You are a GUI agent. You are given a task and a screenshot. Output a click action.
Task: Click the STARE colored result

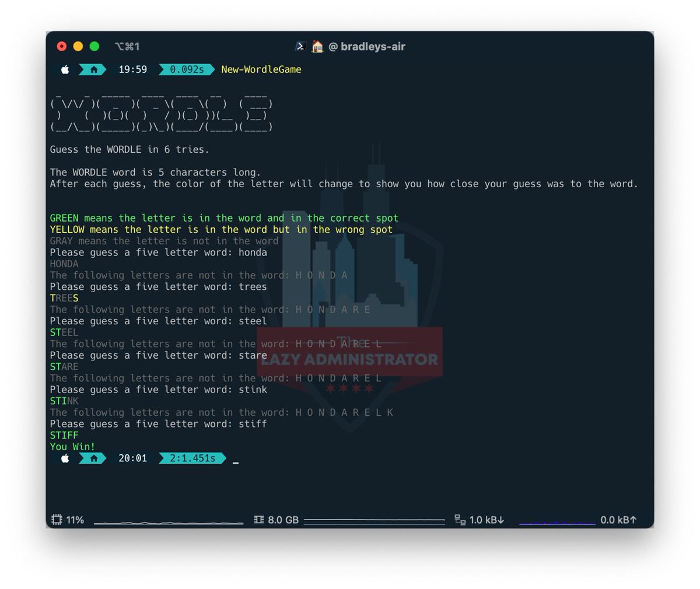tap(64, 367)
